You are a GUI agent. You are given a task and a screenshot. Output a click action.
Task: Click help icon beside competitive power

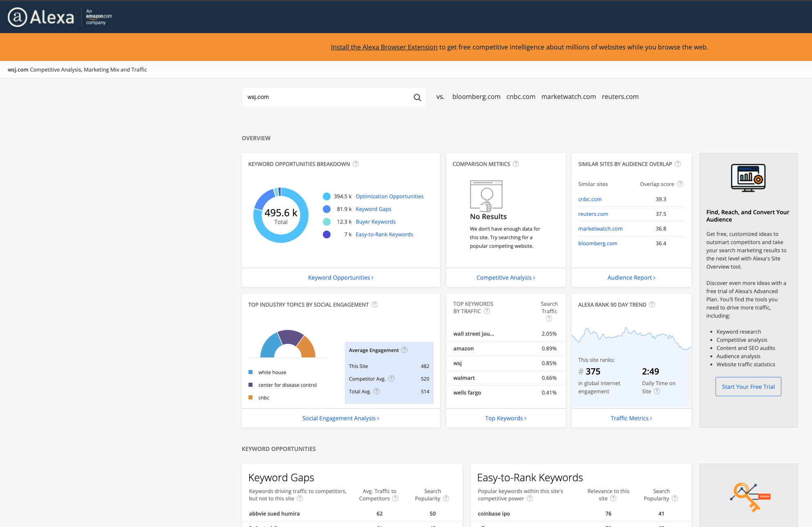[x=530, y=498]
